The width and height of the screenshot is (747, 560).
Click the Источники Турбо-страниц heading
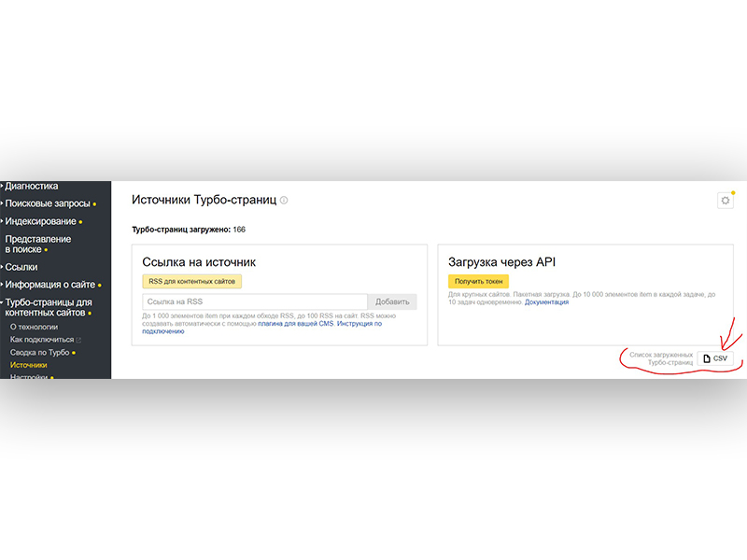tap(204, 200)
